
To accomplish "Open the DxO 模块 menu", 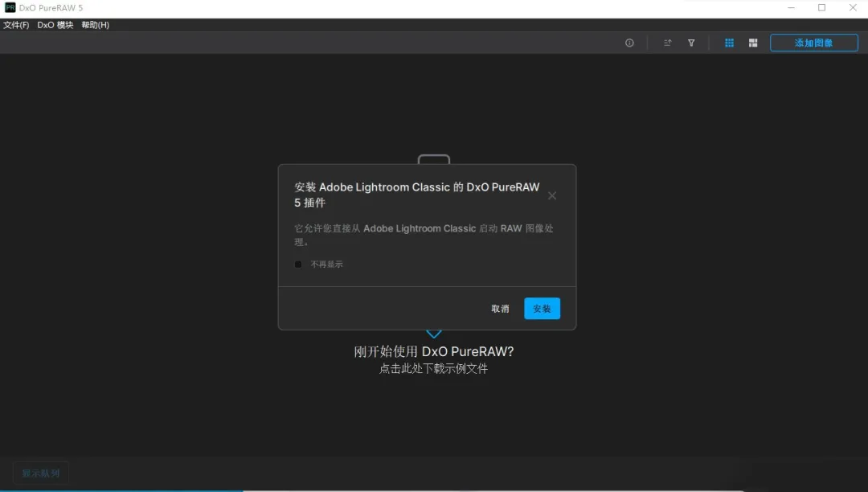I will click(55, 25).
